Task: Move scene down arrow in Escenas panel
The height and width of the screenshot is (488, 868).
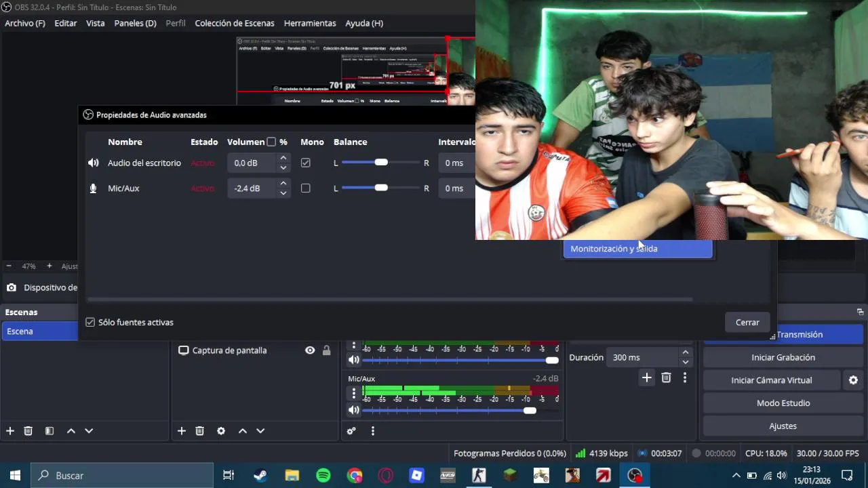Action: pos(89,431)
